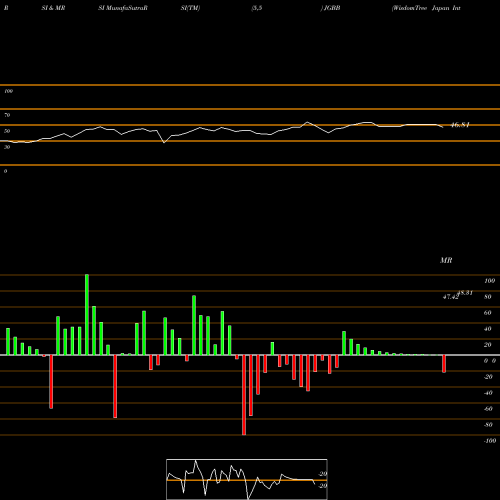The height and width of the screenshot is (500, 500).
Task: Click the '60' axis label in MR panel
Action: (x=488, y=313)
